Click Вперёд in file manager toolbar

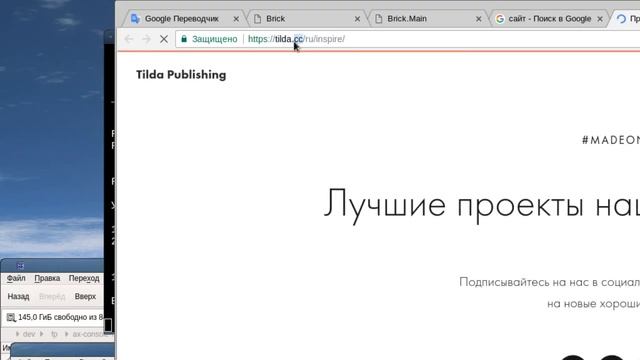[52, 297]
